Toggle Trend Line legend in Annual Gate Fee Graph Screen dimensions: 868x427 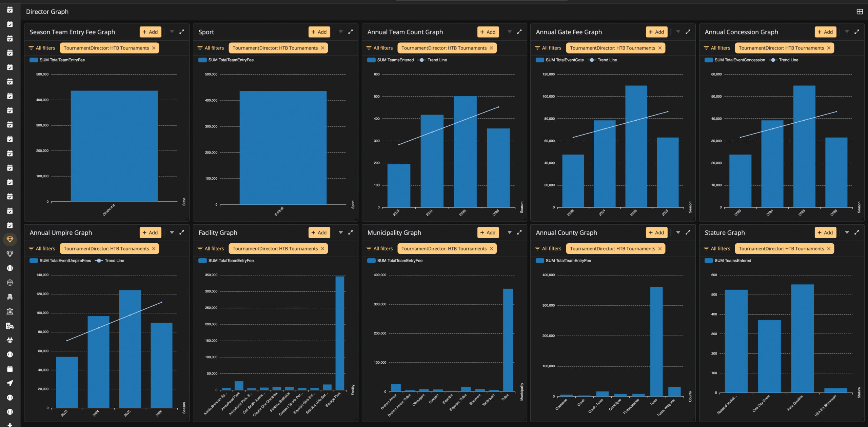[603, 60]
